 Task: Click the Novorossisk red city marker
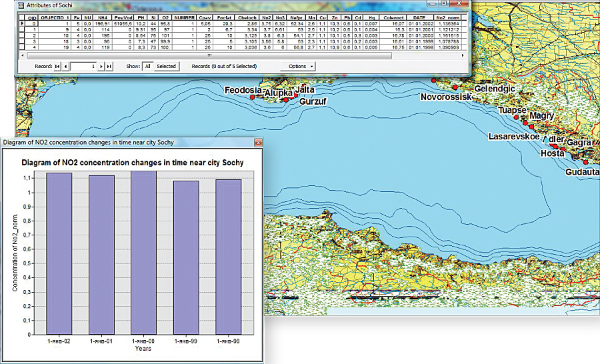(455, 87)
